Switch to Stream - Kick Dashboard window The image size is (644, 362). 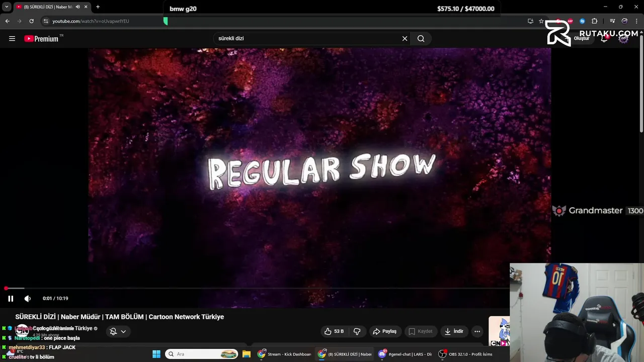tap(284, 354)
